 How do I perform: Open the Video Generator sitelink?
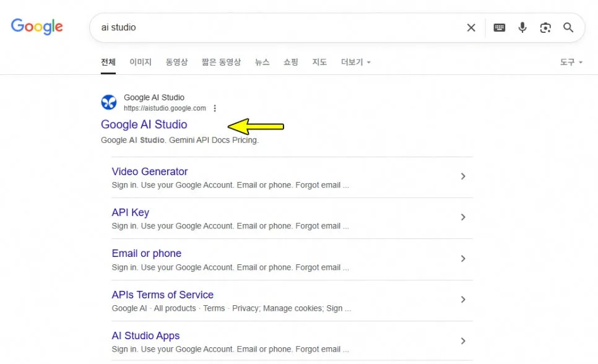[x=150, y=171]
